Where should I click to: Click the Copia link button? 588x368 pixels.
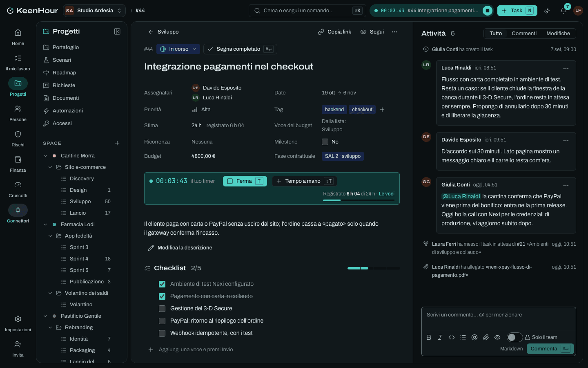coord(334,32)
